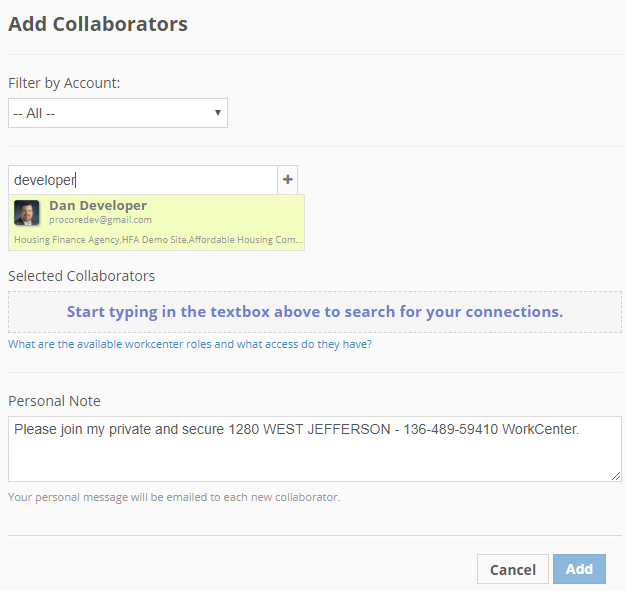This screenshot has height=591, width=626.
Task: Click the Filter by Account label
Action: pos(64,83)
